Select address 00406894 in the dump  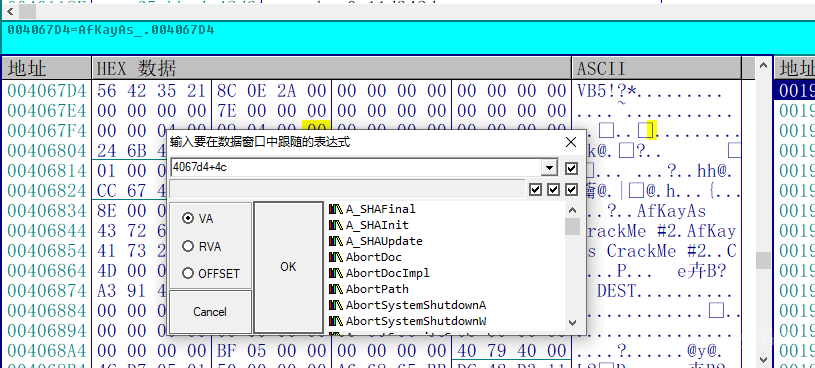click(47, 330)
